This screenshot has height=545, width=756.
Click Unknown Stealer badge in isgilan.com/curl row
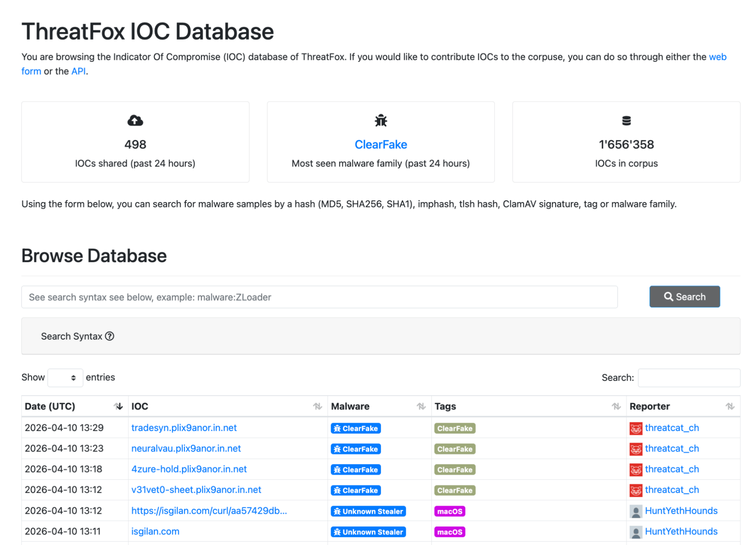[368, 511]
